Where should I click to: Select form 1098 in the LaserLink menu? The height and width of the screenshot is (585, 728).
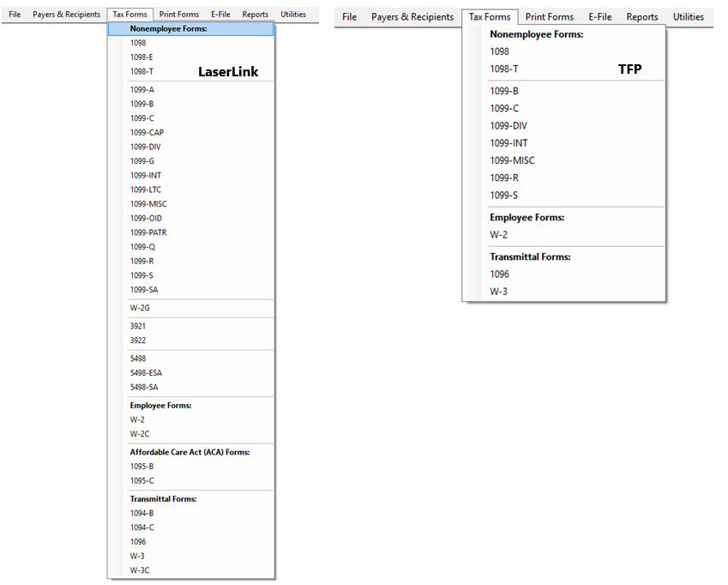[137, 42]
